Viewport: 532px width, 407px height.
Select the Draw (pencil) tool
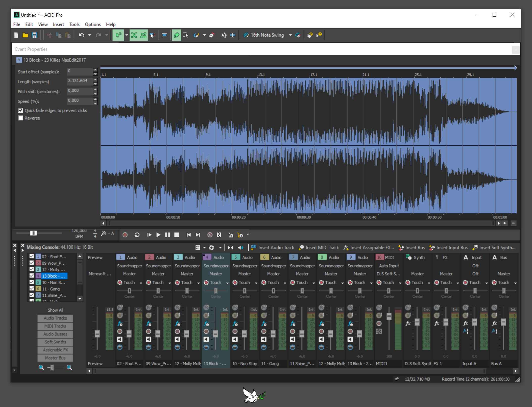tap(177, 35)
